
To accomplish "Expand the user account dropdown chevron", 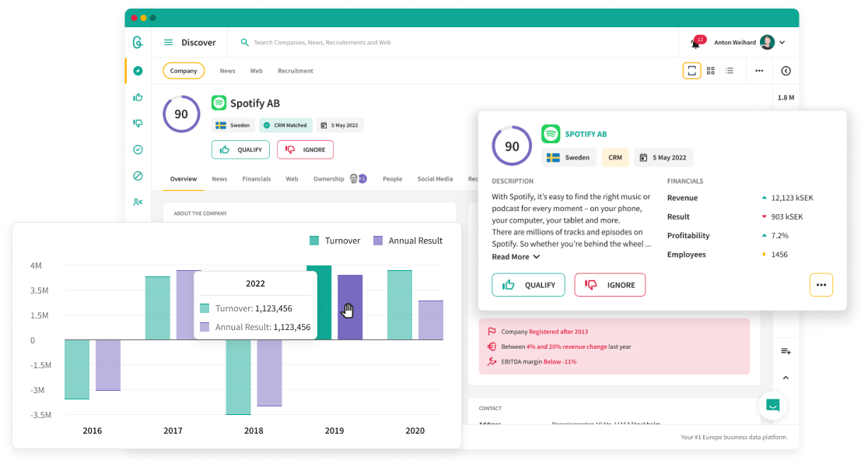I will (x=782, y=42).
